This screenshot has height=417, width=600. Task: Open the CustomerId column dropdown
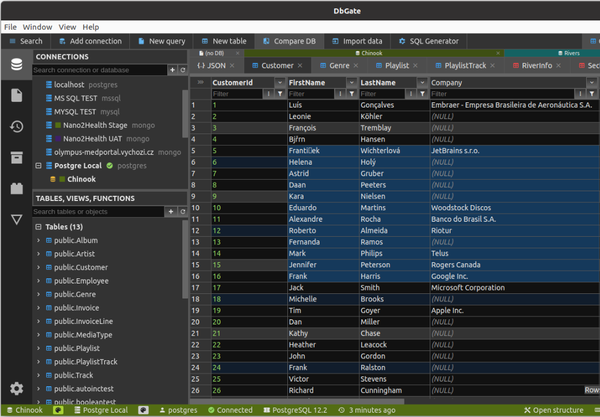(280, 82)
